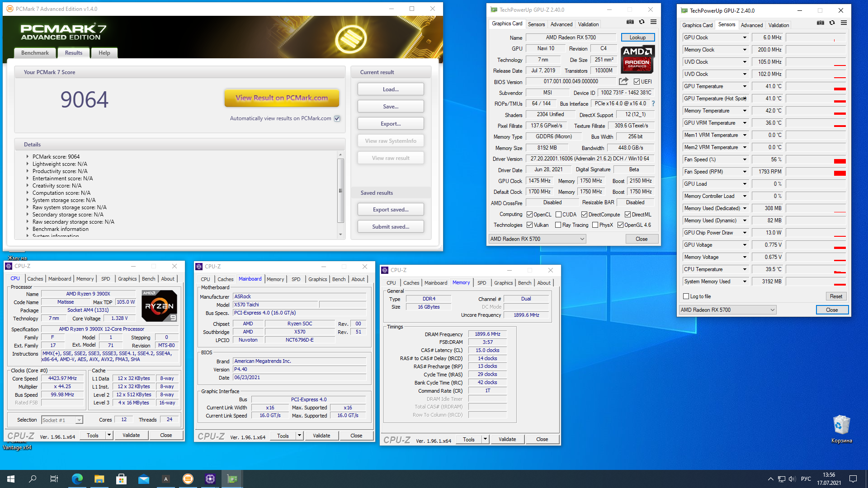Click the Reset button in GPU-Z Sensors
Image resolution: width=868 pixels, height=488 pixels.
click(836, 296)
